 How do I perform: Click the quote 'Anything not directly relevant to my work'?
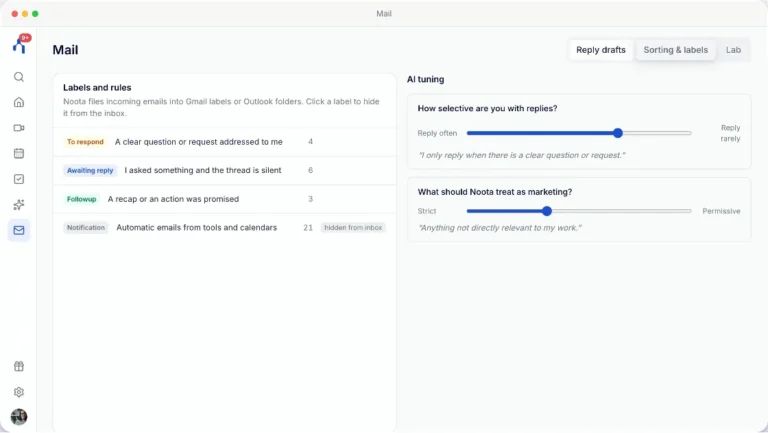click(500, 228)
